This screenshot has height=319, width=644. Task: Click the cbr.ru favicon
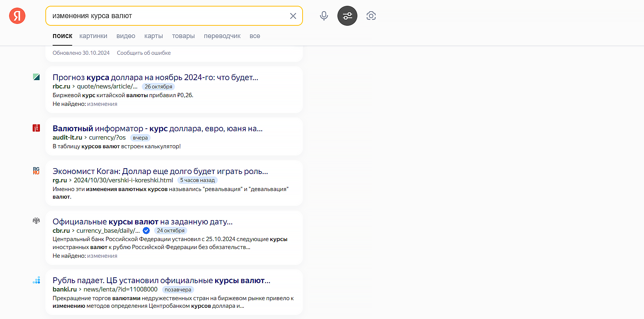click(36, 221)
